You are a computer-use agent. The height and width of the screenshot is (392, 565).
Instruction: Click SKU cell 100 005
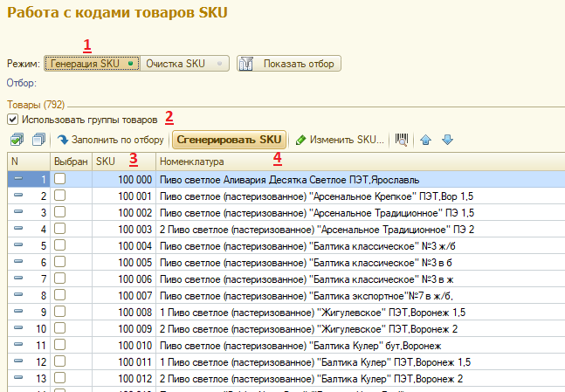124,262
